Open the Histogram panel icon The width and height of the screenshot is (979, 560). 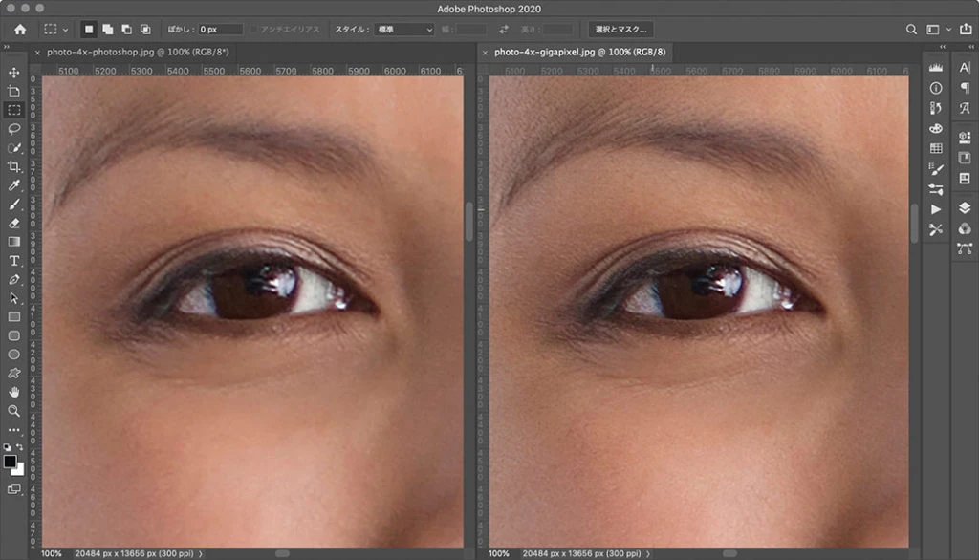[936, 68]
